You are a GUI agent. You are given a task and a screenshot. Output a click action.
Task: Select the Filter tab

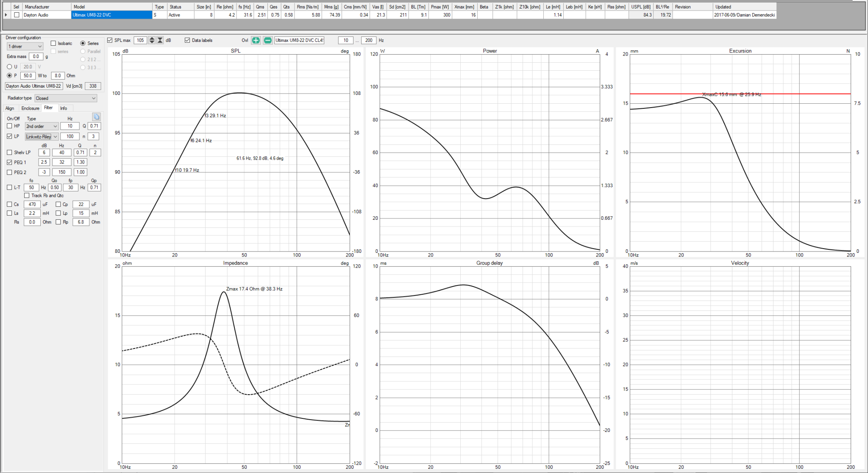point(49,108)
